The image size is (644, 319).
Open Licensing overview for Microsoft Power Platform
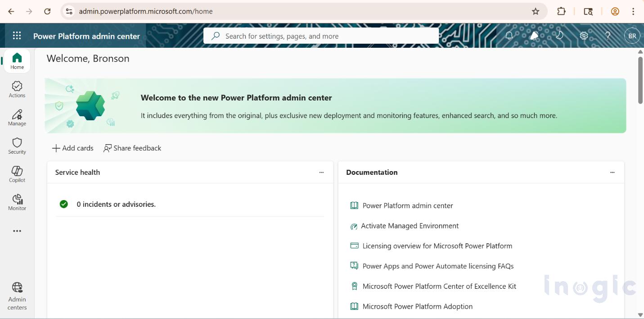(437, 246)
